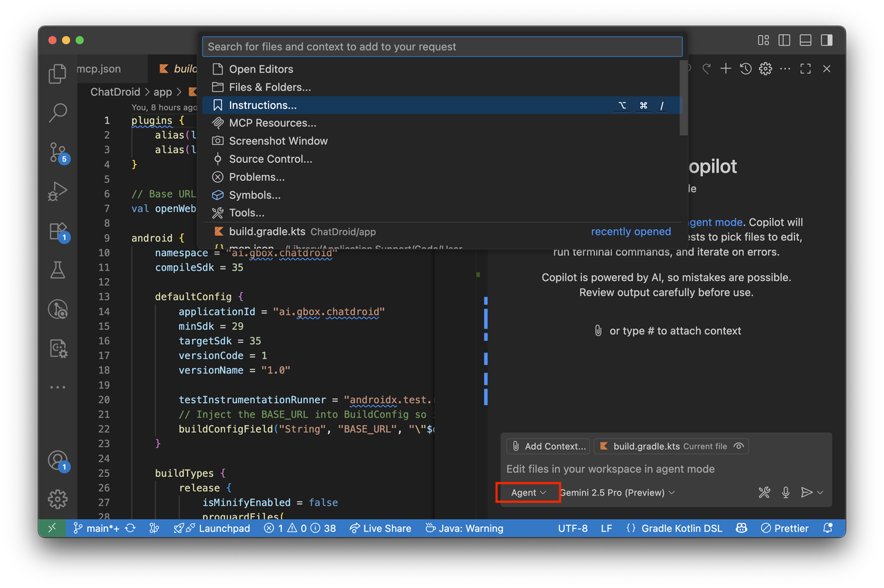Choose Files & Folders... option
884x588 pixels.
(x=441, y=87)
